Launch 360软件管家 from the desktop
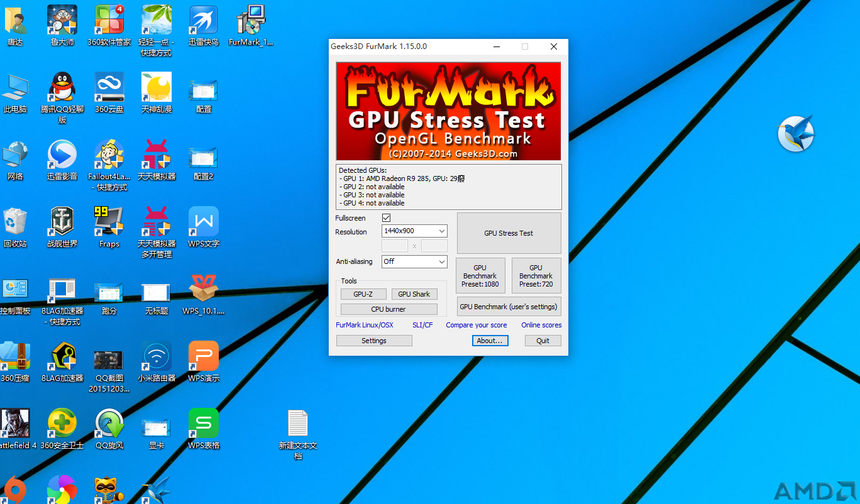860x504 pixels. pyautogui.click(x=109, y=21)
